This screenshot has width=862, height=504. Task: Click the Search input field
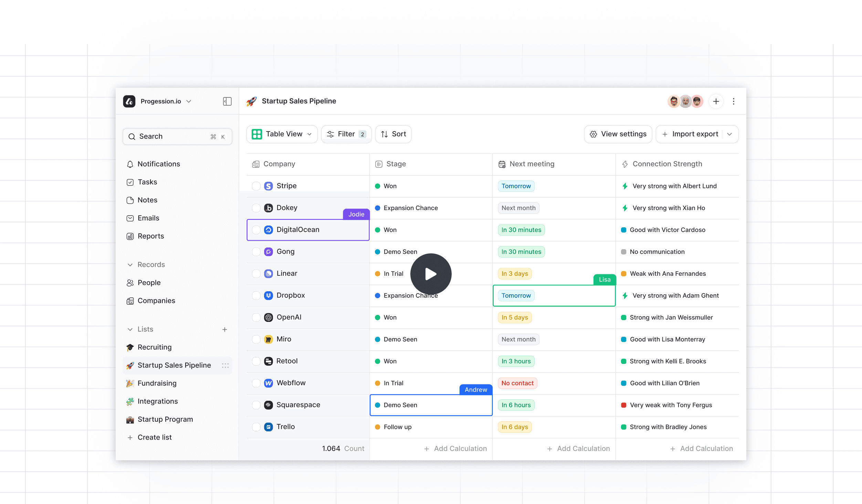point(177,136)
